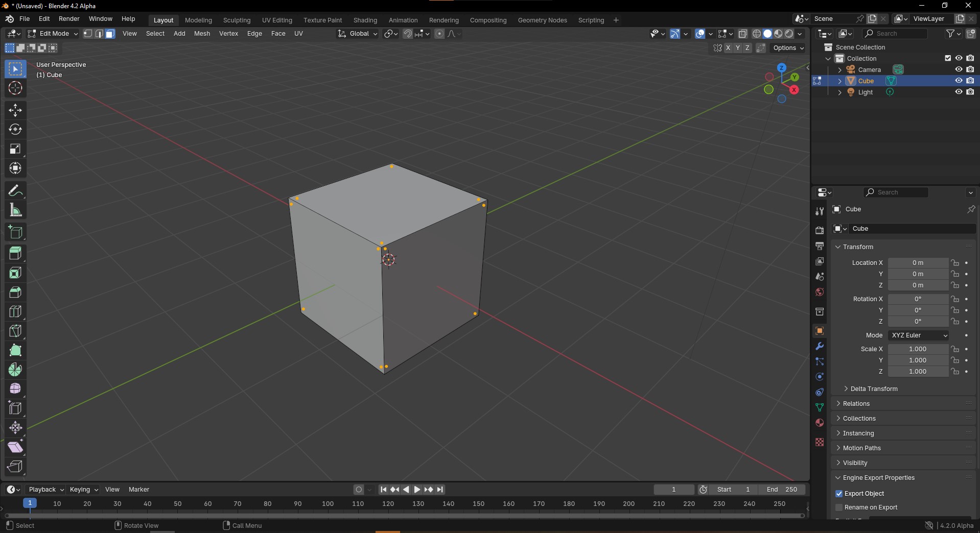
Task: Open the Render properties tab
Action: pyautogui.click(x=820, y=230)
